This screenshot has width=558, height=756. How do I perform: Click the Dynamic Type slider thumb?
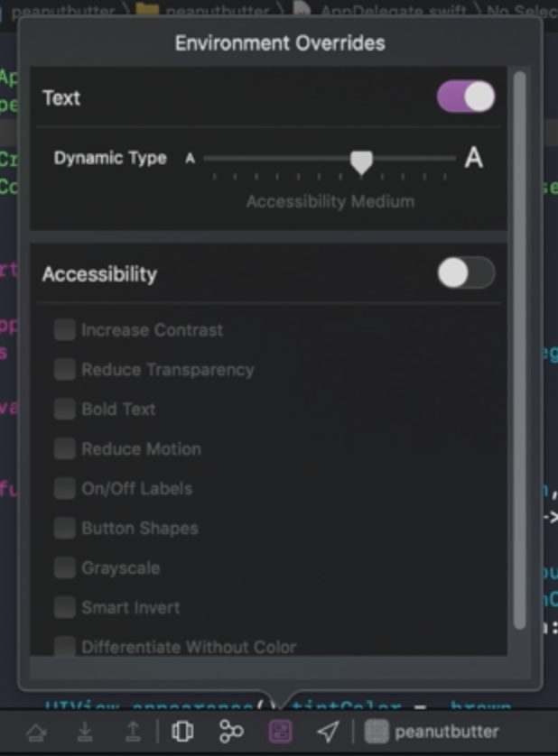click(x=361, y=161)
